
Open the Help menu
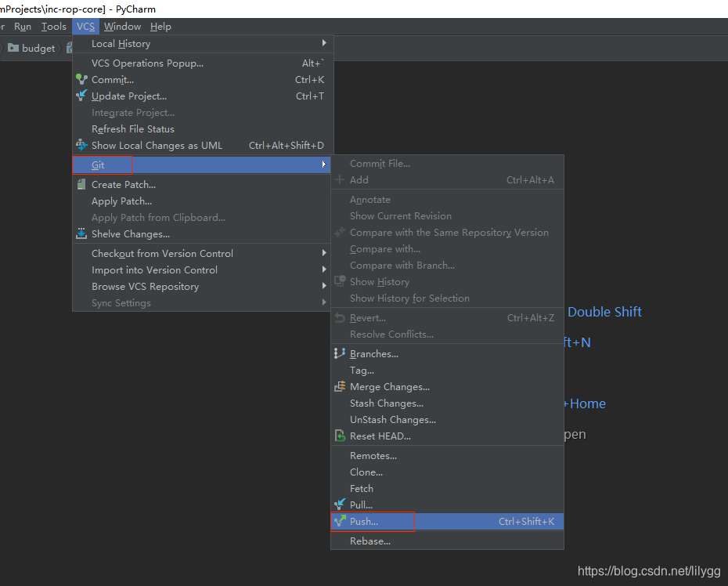coord(160,27)
